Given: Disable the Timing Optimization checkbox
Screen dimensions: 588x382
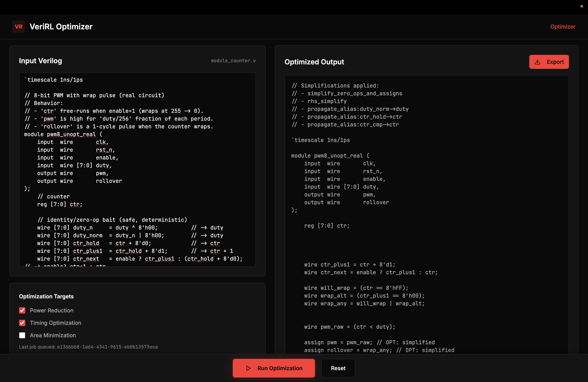Looking at the screenshot, I should click(22, 323).
